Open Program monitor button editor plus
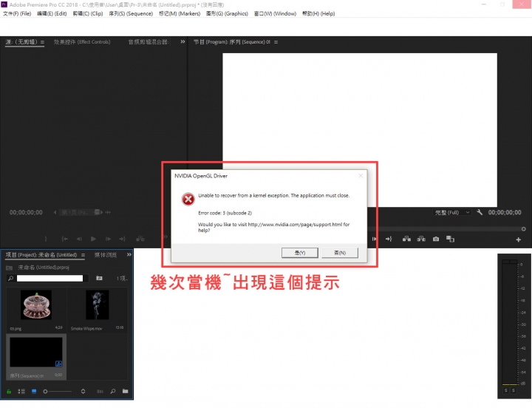The height and width of the screenshot is (408, 532). 519,239
